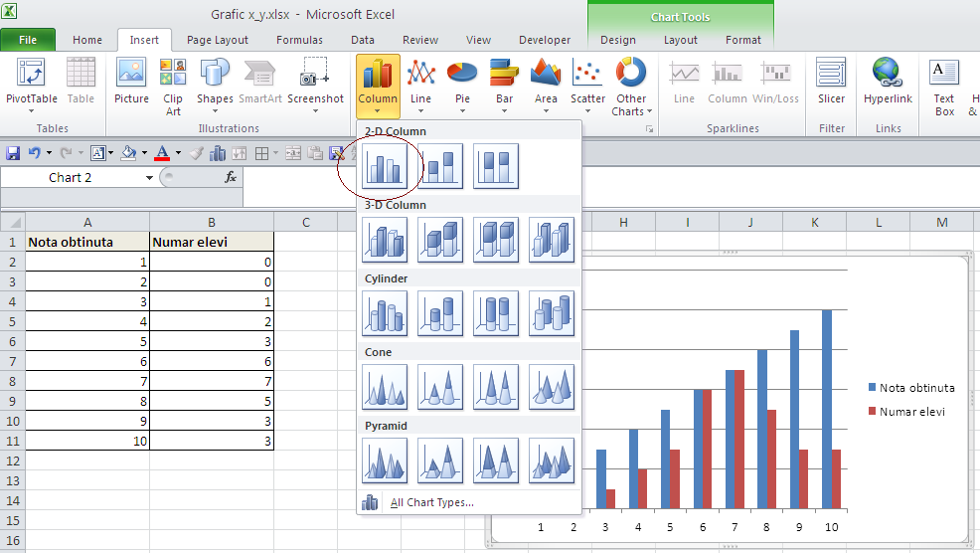Select cell B1 Numar elevi
Screen dimensions: 980x553
(212, 242)
